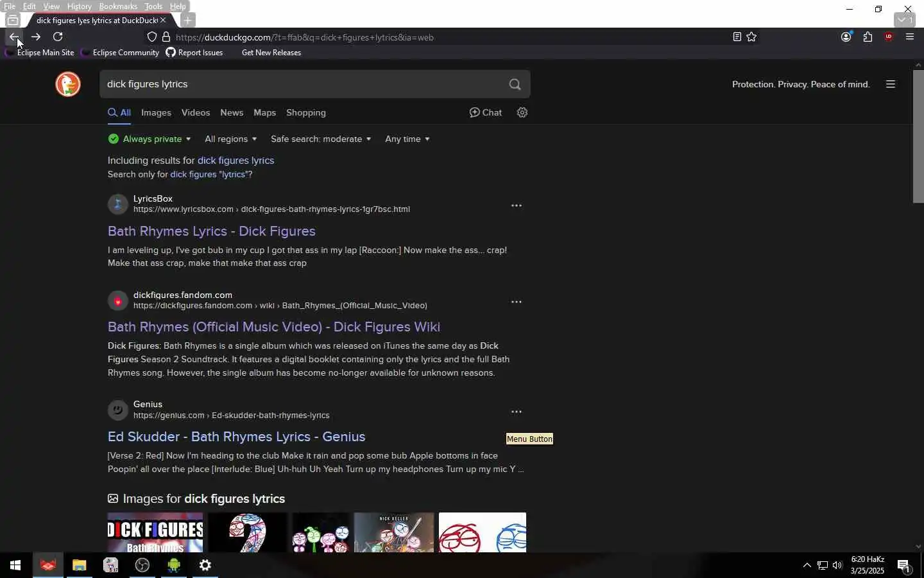Screen dimensions: 924x578
Task: Open the browser application menu hamburger
Action: point(911,37)
